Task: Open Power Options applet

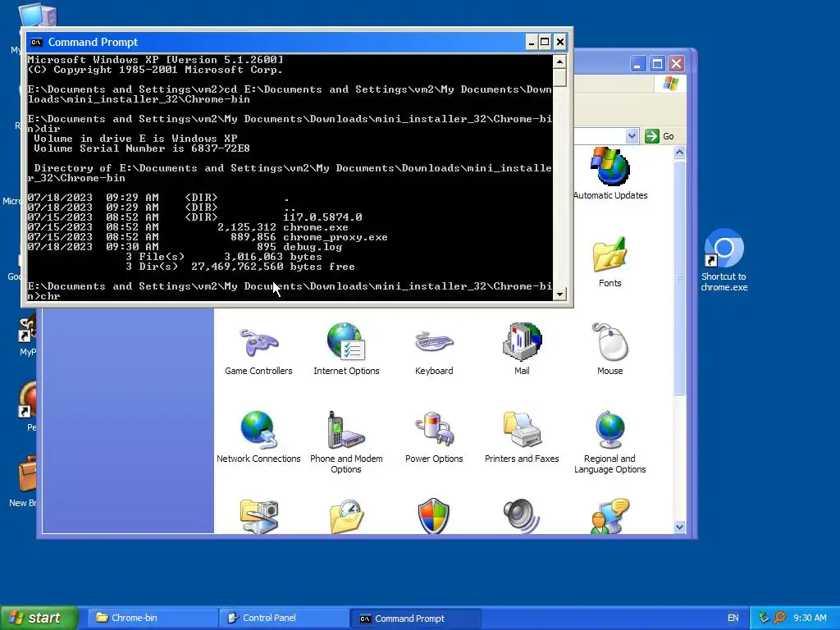Action: click(x=434, y=438)
